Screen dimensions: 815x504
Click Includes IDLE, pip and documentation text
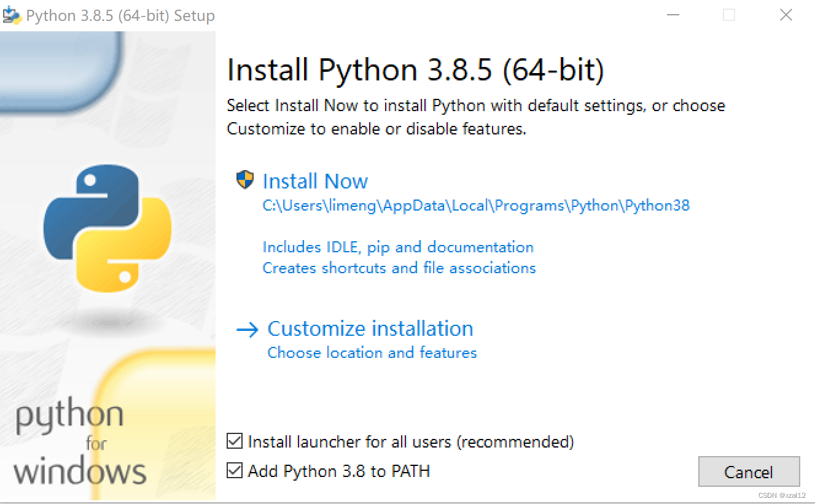[x=398, y=247]
